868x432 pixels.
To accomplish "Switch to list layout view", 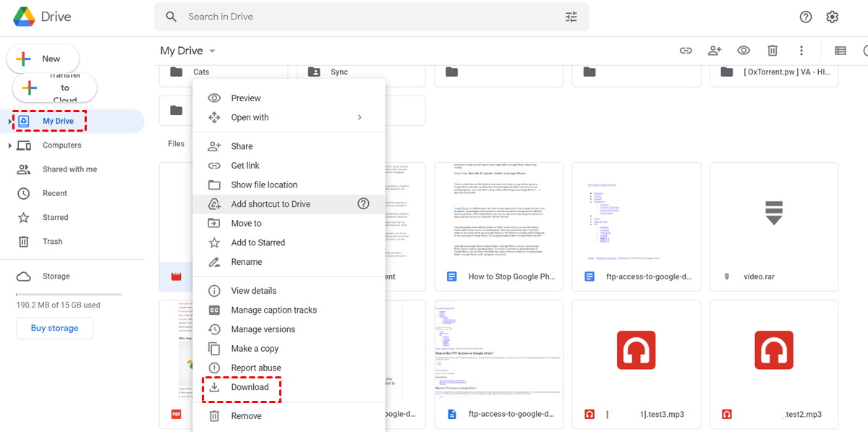I will (x=840, y=51).
